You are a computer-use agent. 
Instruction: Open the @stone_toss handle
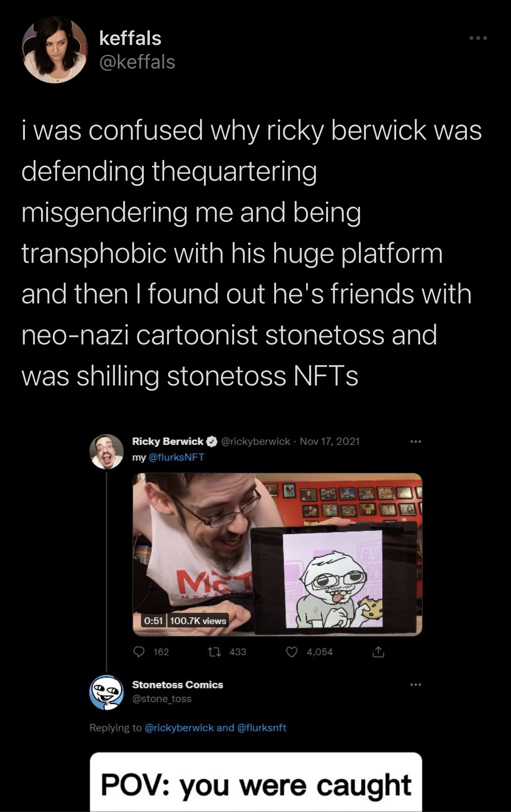(162, 698)
